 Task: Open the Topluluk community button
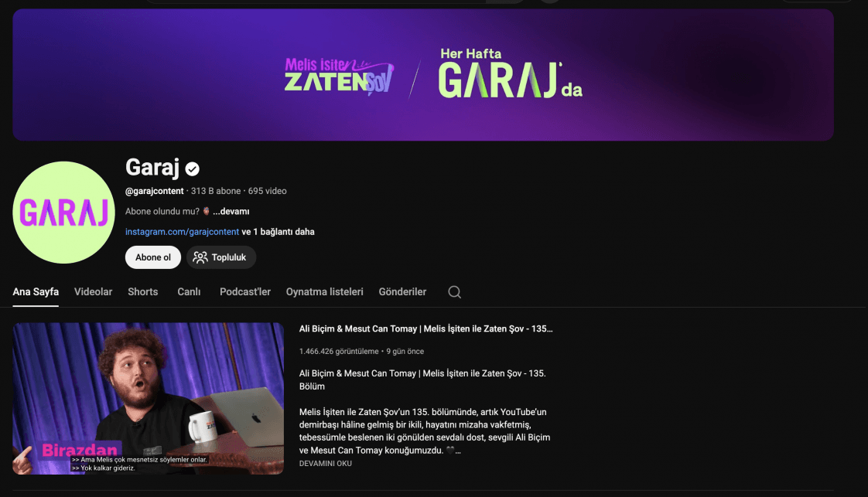pyautogui.click(x=221, y=257)
